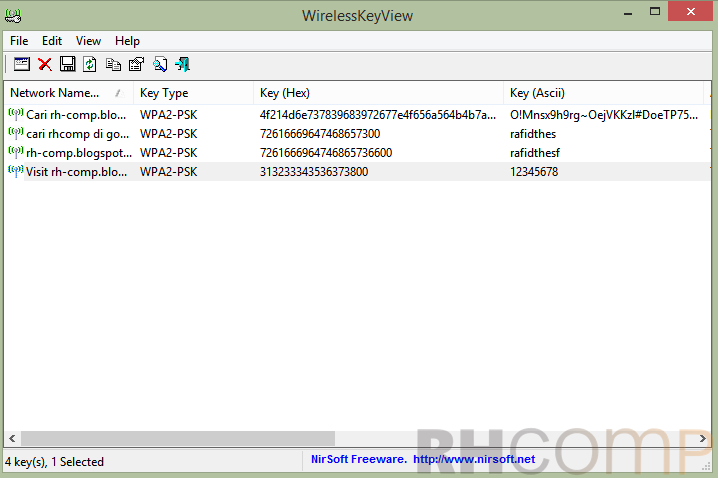Copy selected items with the two-page icon

113,64
